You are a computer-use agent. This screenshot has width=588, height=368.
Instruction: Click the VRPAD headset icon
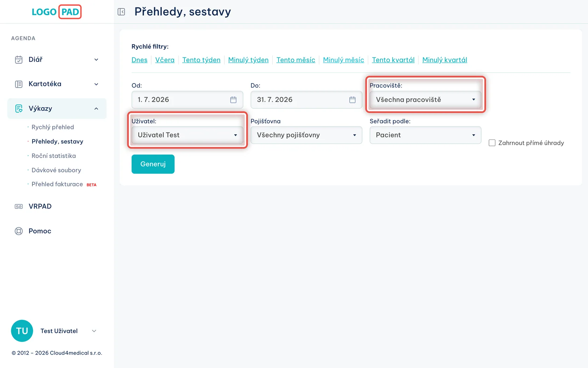(x=19, y=206)
